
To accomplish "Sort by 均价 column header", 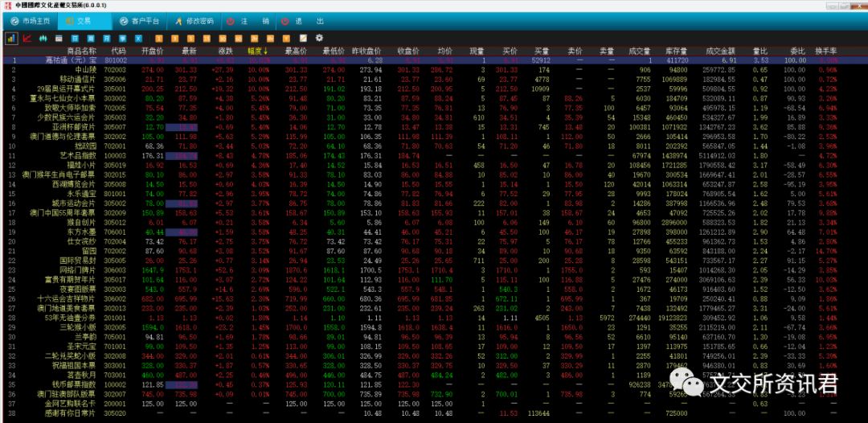I will point(445,51).
